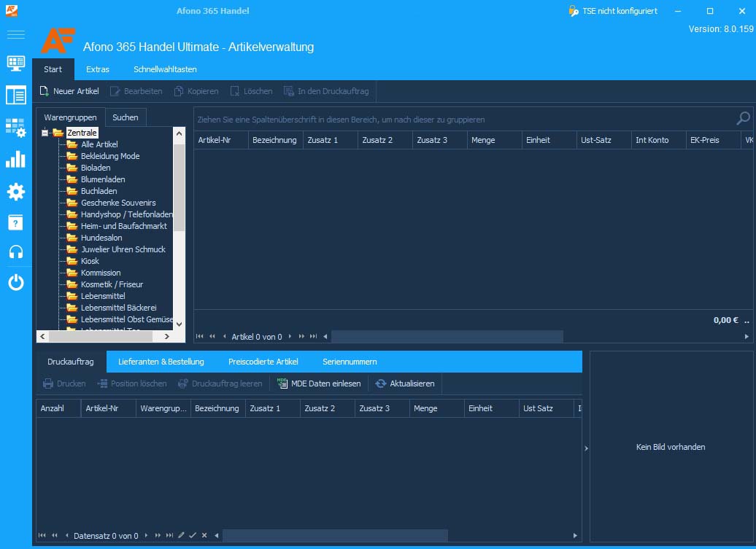Open the Lieferanten & Bestellung tab
Screen dimensions: 756x549
(x=161, y=362)
